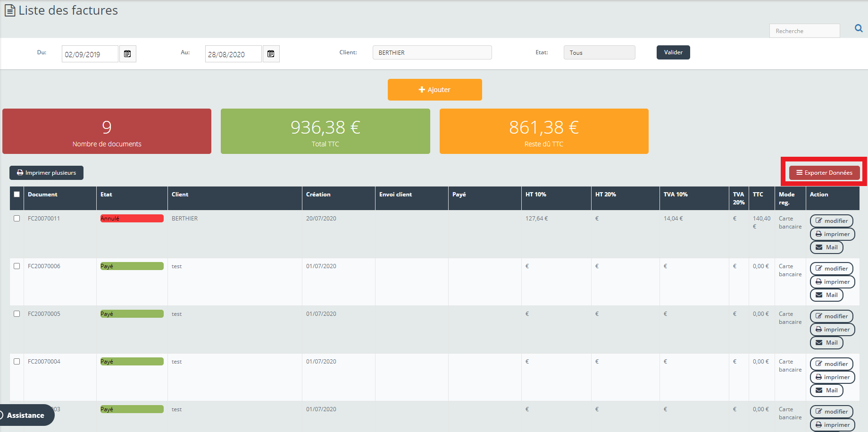
Task: Click the orange Ajouter button
Action: point(434,90)
